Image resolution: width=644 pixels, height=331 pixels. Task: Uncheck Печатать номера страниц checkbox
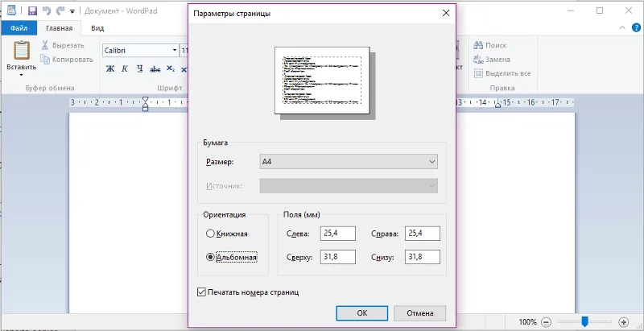click(x=202, y=292)
